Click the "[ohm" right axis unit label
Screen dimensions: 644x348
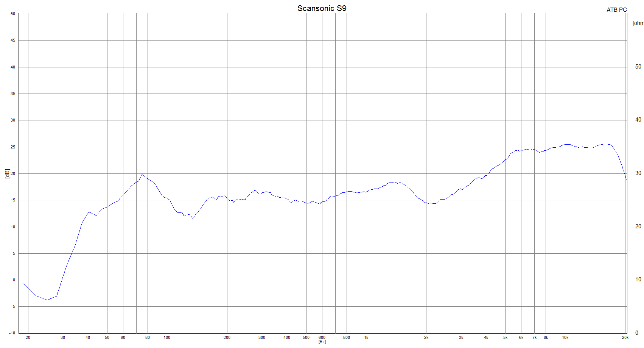point(638,23)
